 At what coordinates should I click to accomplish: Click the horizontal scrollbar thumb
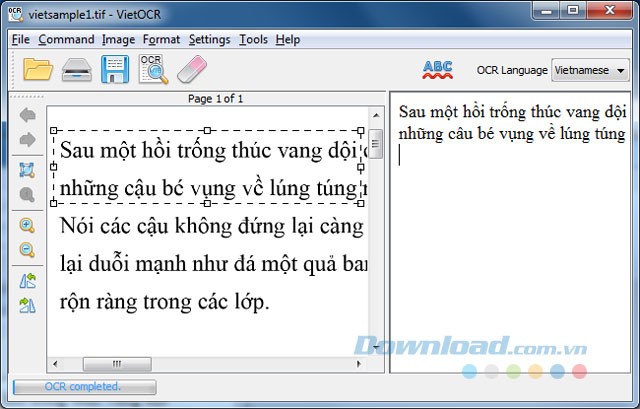(x=117, y=364)
